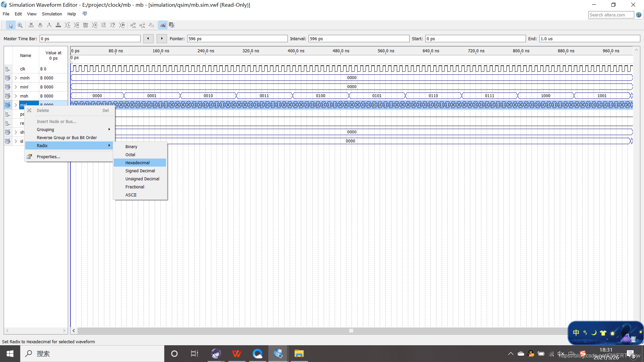
Task: Click the waveform horizontal scrollbar thumb
Action: [x=351, y=331]
